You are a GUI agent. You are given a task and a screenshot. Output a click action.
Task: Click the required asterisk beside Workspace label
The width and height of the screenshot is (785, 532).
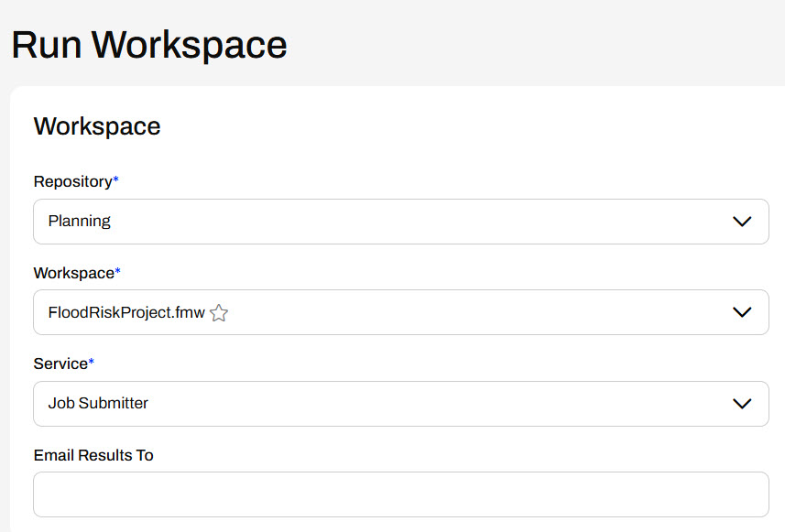click(118, 272)
